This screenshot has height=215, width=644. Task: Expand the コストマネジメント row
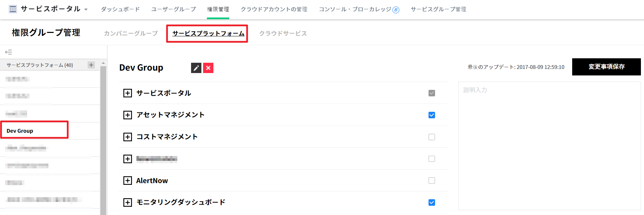coord(127,137)
